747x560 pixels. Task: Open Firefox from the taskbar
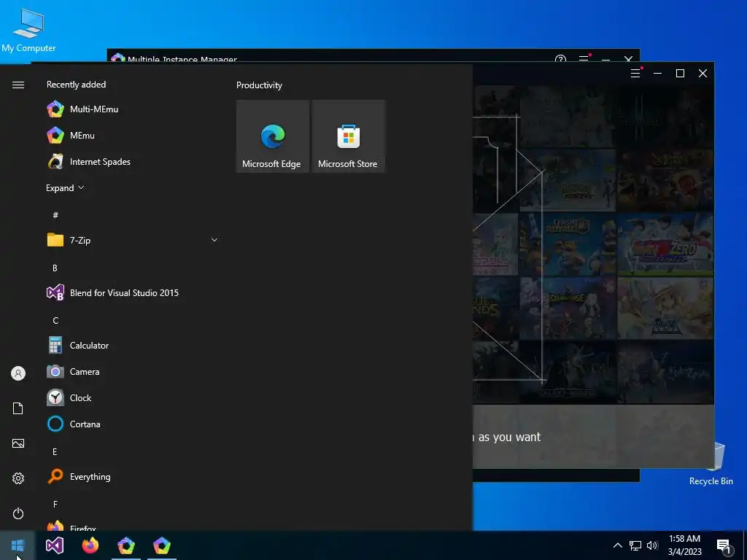90,545
